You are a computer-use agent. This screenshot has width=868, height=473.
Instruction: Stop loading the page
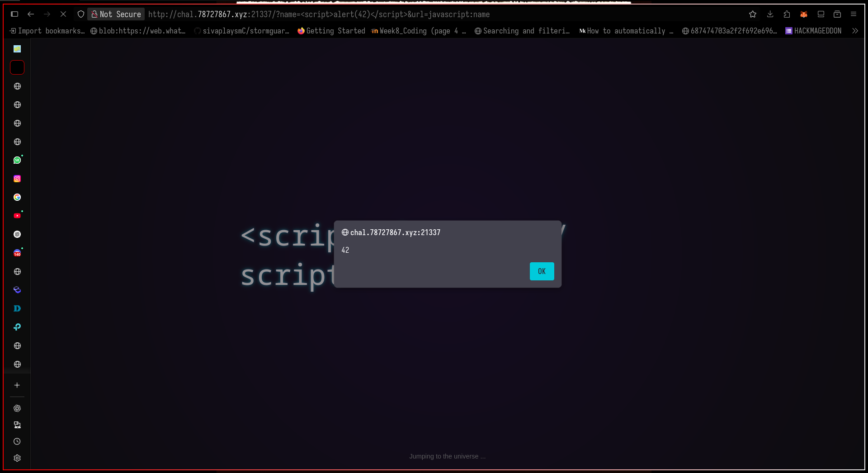tap(63, 14)
